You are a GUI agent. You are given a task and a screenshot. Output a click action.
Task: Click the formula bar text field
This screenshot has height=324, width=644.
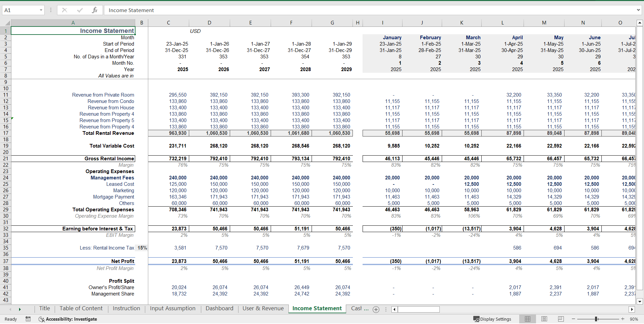point(370,10)
